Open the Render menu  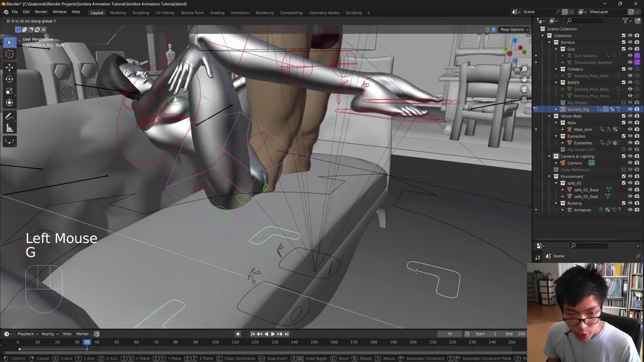click(x=41, y=12)
